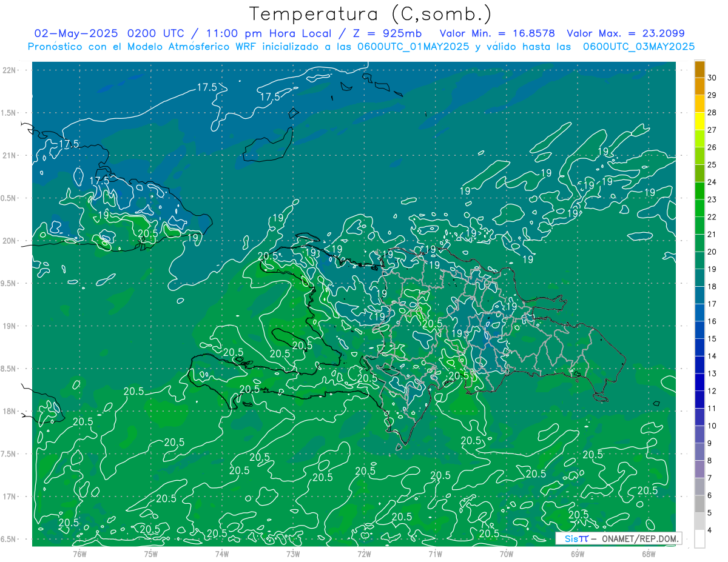The width and height of the screenshot is (728, 562).
Task: Click color scale value '27'
Action: [x=712, y=130]
